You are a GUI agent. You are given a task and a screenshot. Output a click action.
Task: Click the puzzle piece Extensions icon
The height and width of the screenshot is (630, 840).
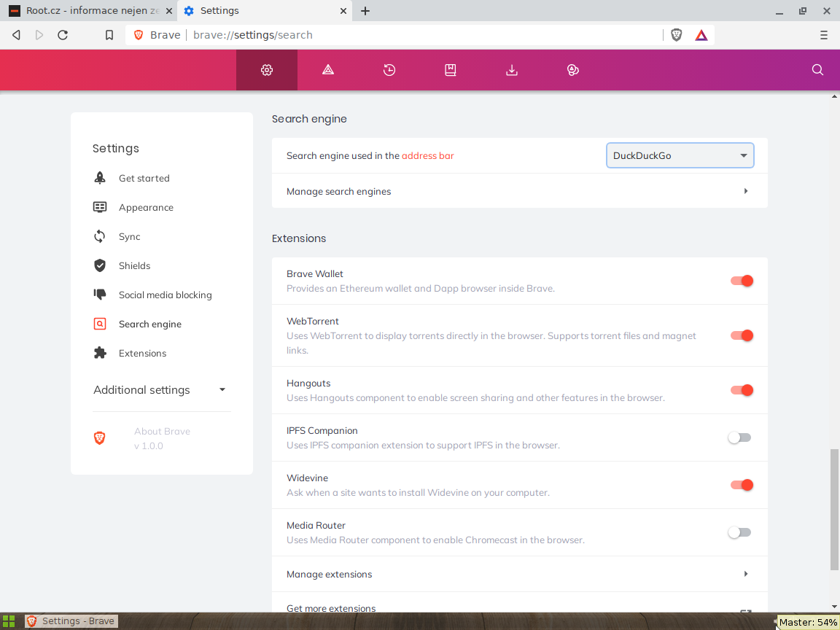point(100,353)
